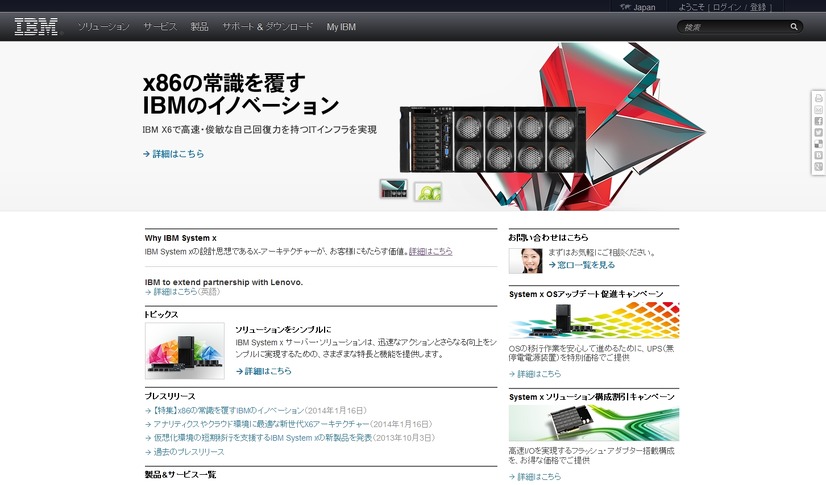Click the Delicious bookmark icon
Screen dimensions: 826x485
click(818, 144)
